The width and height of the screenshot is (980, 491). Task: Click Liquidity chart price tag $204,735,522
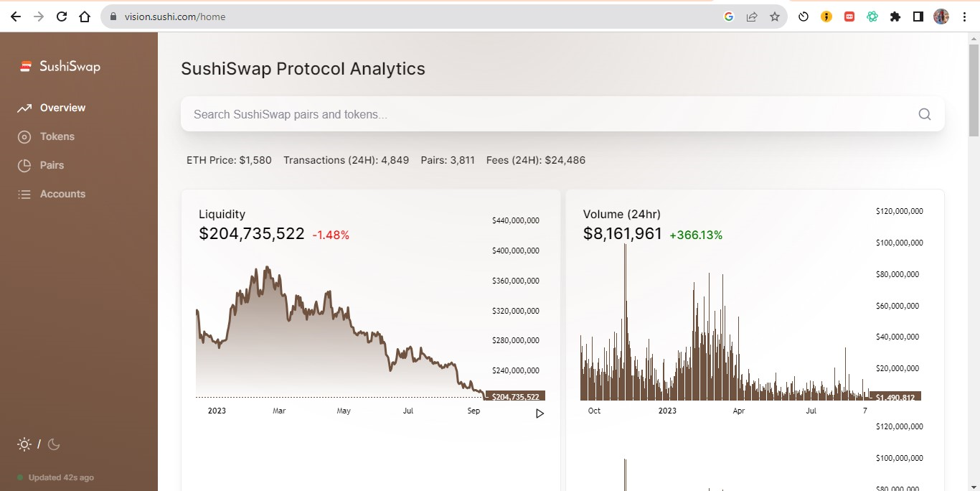(x=515, y=397)
